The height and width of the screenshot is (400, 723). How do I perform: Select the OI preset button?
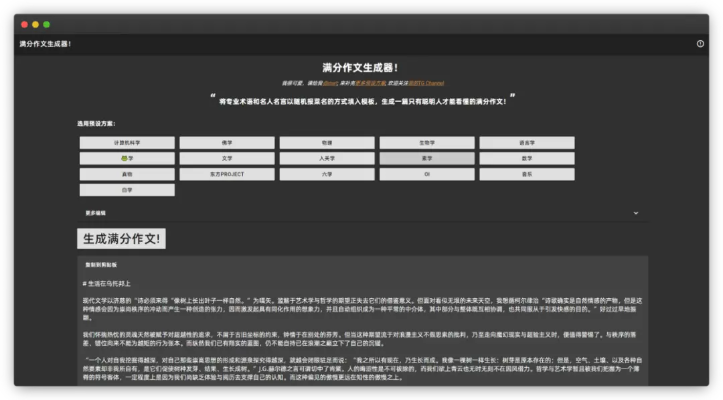tap(427, 174)
